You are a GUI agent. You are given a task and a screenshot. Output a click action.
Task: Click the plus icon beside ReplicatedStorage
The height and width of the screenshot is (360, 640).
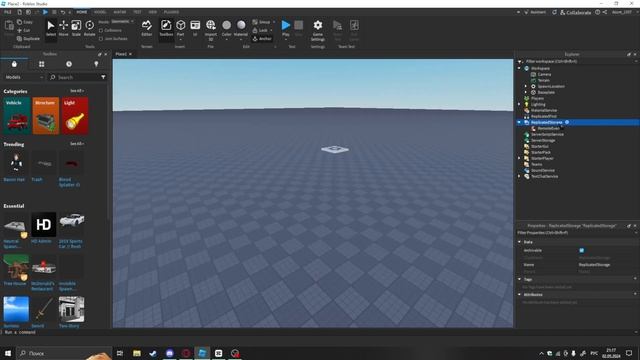pos(567,122)
